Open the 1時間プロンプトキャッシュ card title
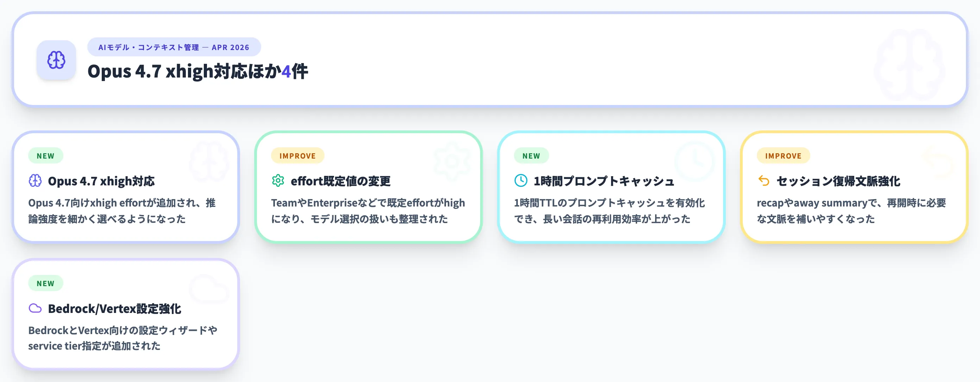Image resolution: width=980 pixels, height=382 pixels. 604,181
